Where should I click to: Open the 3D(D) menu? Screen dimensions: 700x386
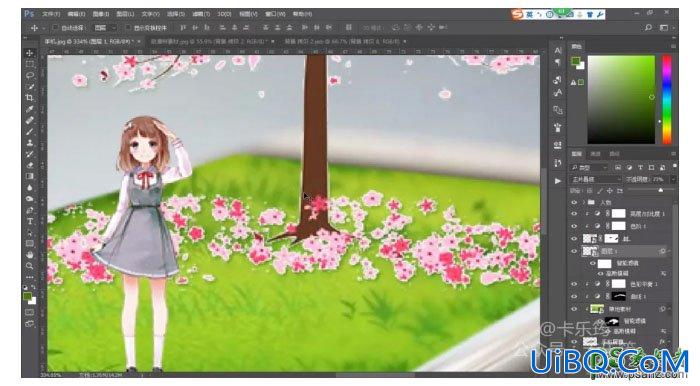tap(224, 14)
